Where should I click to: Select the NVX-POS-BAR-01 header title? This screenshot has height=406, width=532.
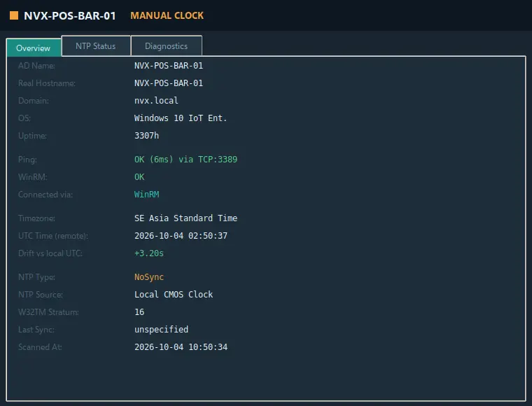pos(70,15)
